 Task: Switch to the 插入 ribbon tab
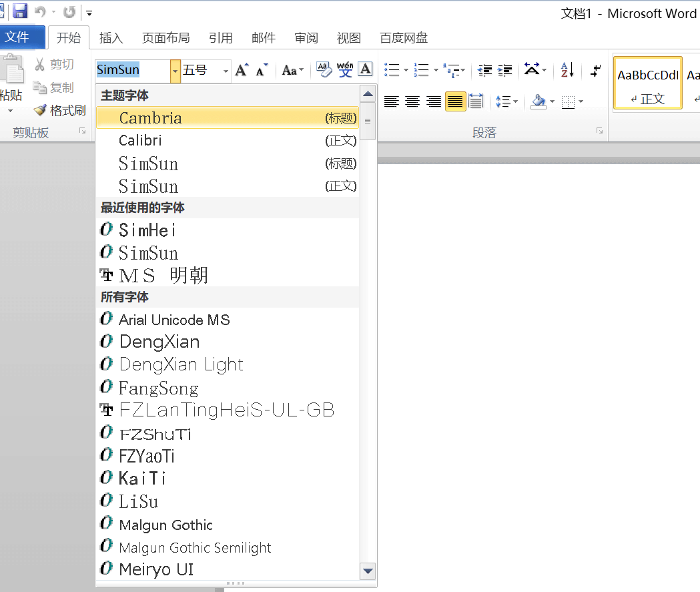(111, 38)
